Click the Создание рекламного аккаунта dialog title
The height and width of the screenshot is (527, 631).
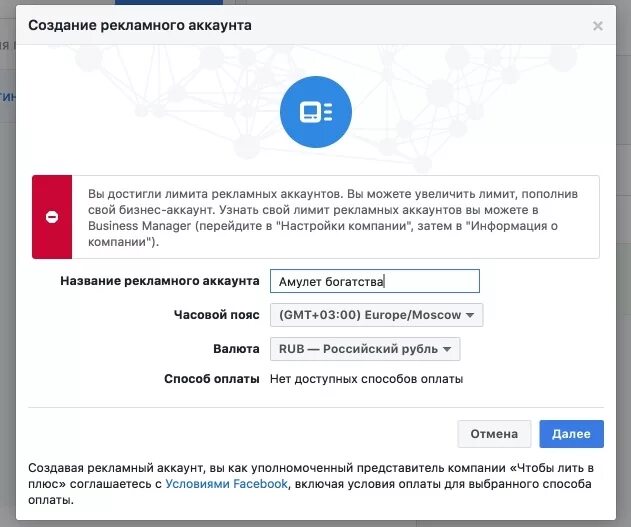coord(140,25)
